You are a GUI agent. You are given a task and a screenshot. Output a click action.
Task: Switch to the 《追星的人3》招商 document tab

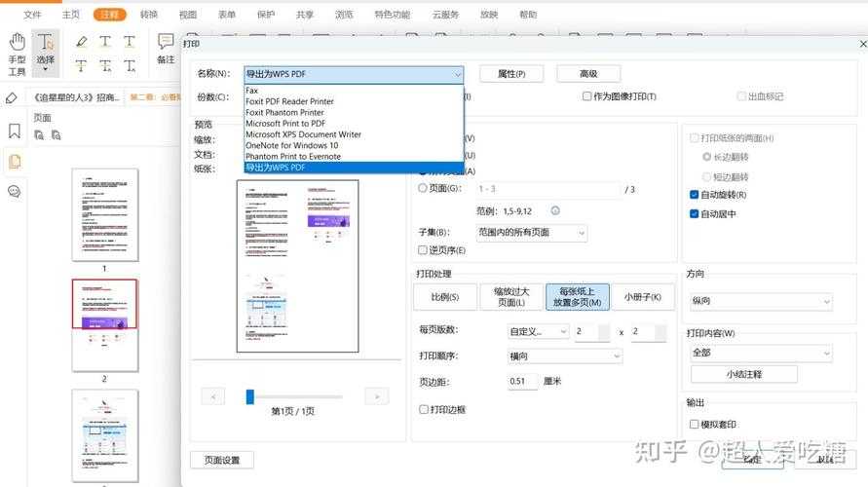pos(76,97)
